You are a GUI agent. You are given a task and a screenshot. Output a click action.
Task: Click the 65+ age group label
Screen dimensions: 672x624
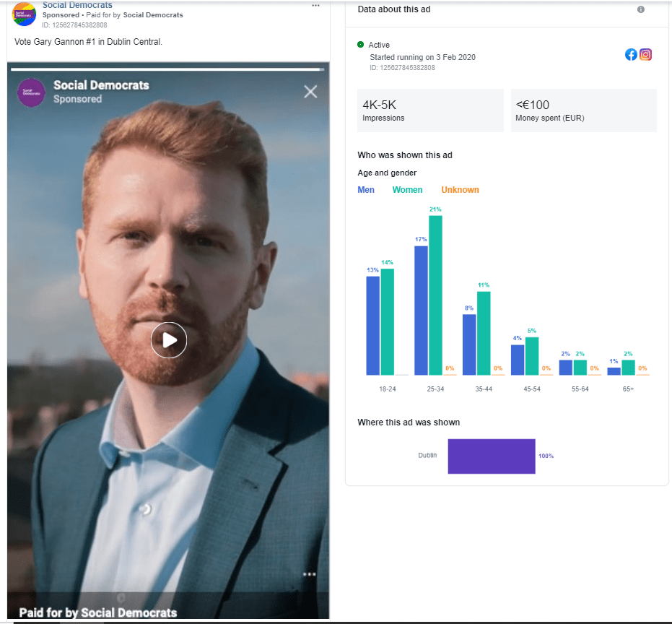(x=628, y=389)
